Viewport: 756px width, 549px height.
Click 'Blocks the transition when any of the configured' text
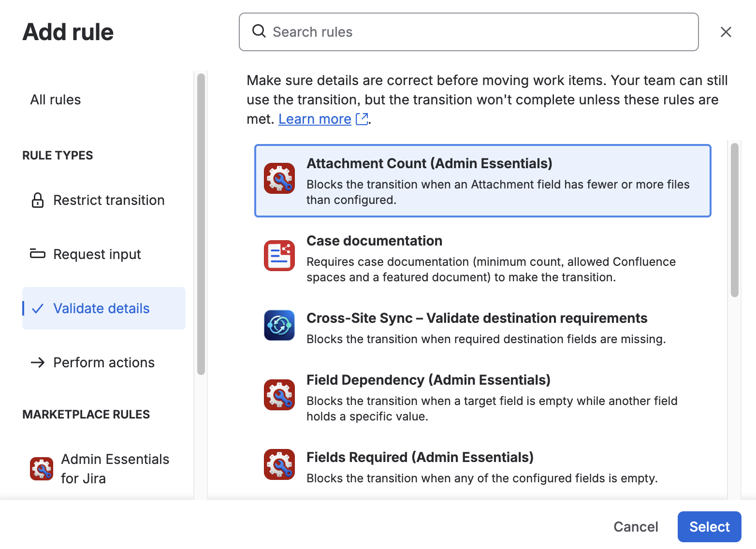[482, 478]
